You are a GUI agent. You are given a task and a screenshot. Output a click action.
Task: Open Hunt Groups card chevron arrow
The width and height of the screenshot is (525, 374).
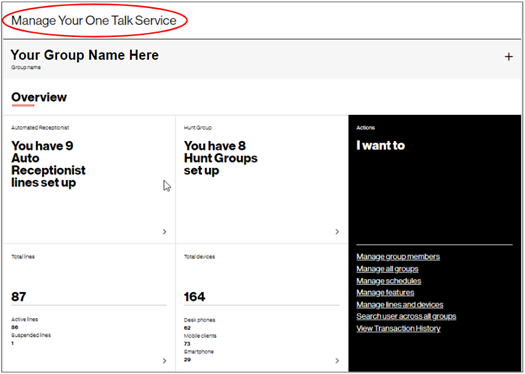click(337, 231)
